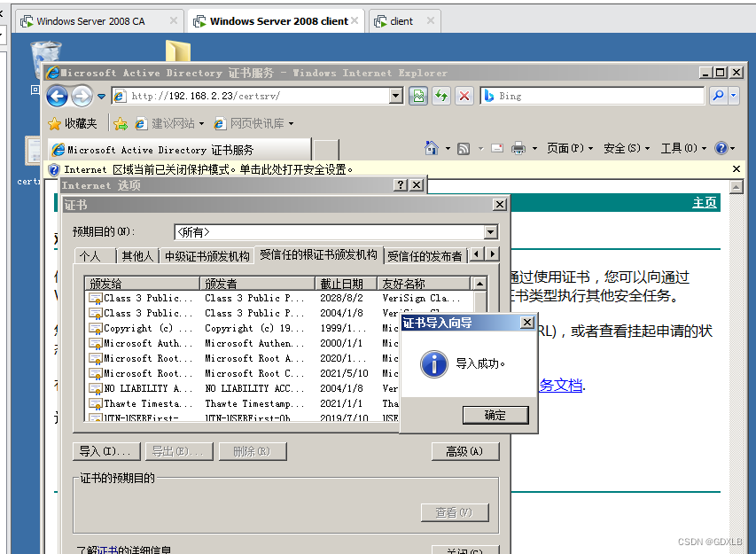Screen dimensions: 756x554
Task: Click 确定 in the 证书导入向导 dialog
Action: 495,415
